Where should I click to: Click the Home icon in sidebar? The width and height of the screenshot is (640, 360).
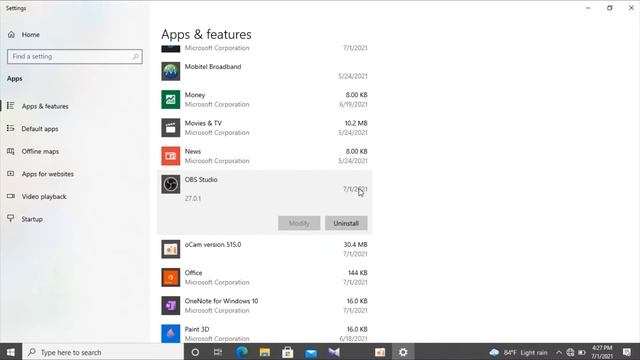pos(11,35)
